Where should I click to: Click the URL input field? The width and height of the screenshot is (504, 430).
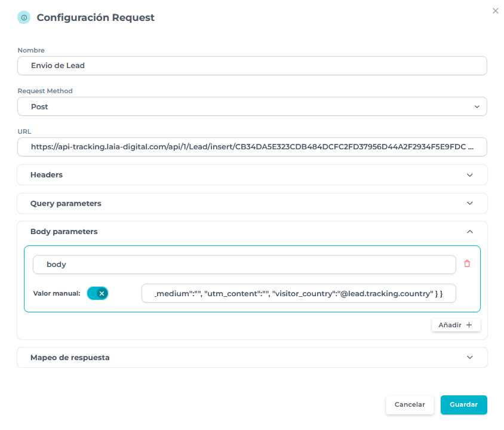point(252,147)
